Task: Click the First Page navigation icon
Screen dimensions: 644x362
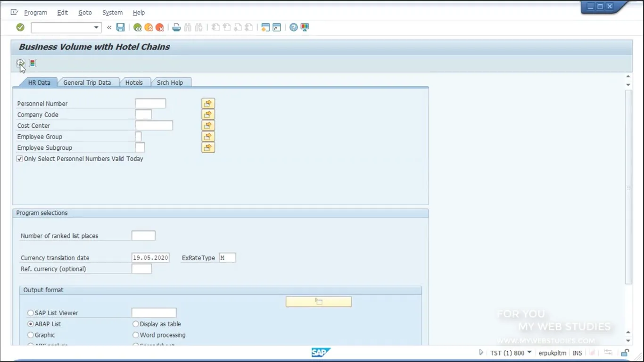Action: (215, 27)
